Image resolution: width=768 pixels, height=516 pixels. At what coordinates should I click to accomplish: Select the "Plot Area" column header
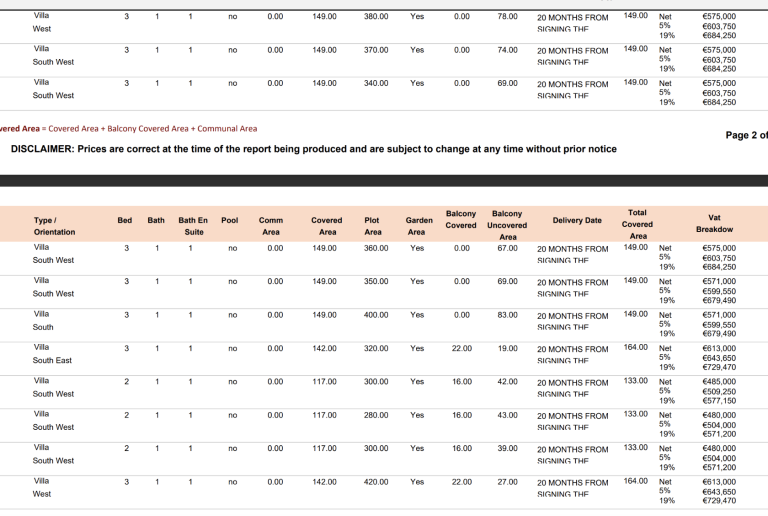[372, 226]
